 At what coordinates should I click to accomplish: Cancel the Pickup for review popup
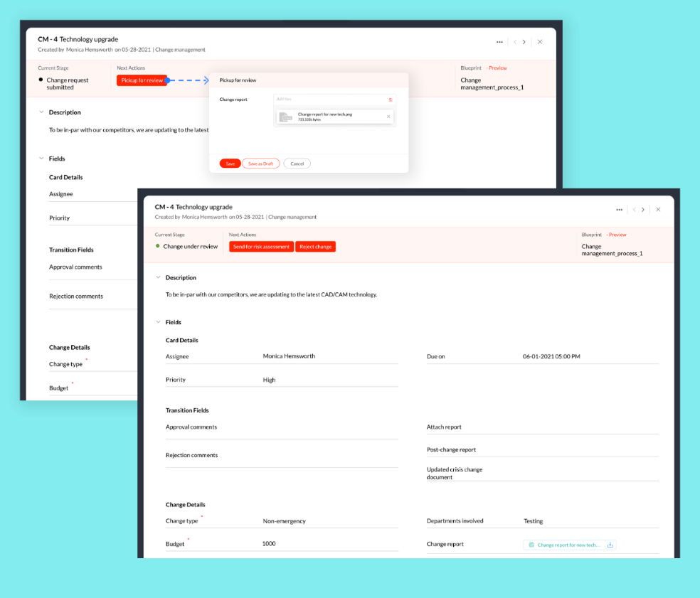(297, 164)
